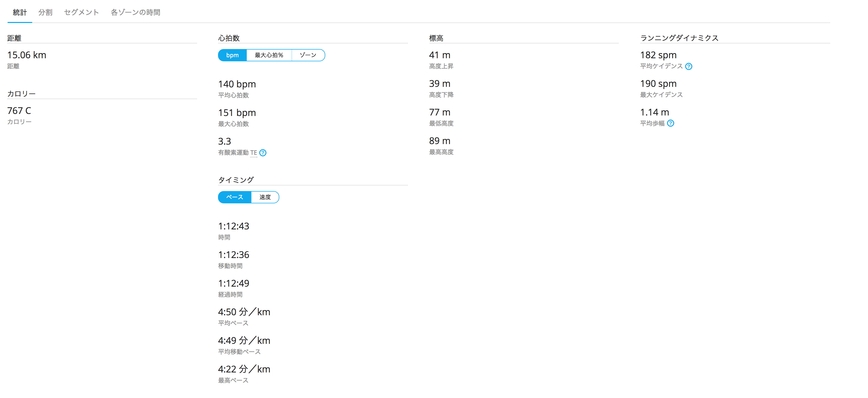Click the 89 m maximum elevation
This screenshot has height=398, width=868.
pos(439,141)
